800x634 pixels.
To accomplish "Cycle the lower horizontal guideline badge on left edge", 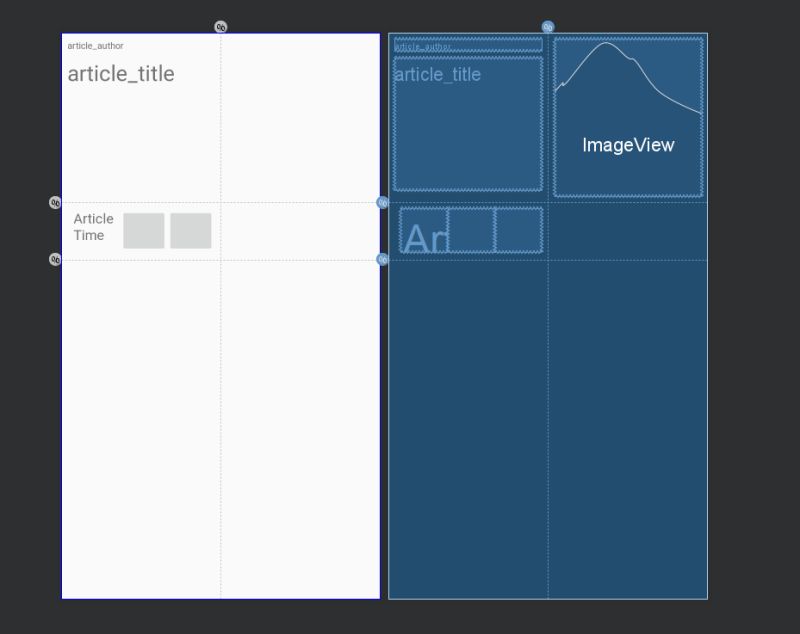I will (56, 258).
